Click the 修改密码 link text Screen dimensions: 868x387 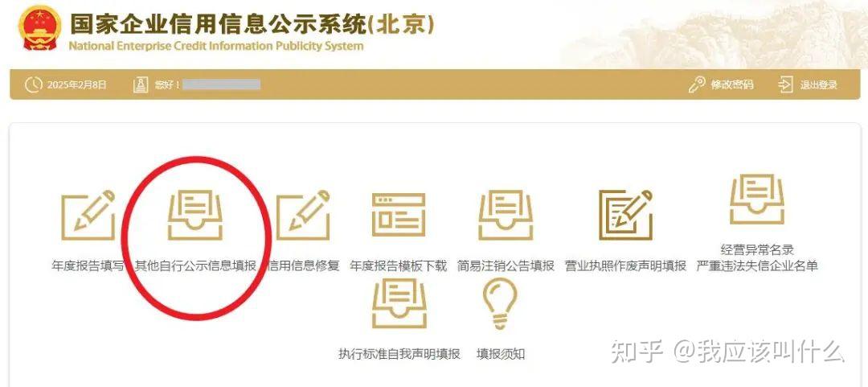[x=732, y=84]
